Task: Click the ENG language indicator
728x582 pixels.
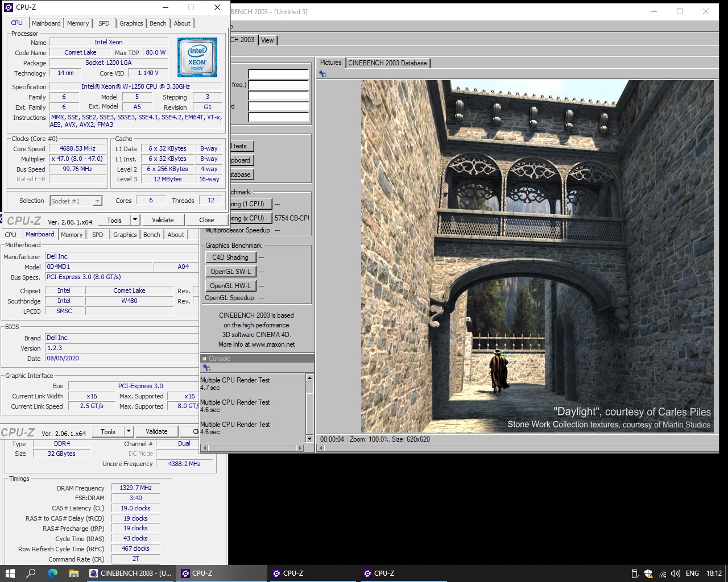Action: point(692,573)
